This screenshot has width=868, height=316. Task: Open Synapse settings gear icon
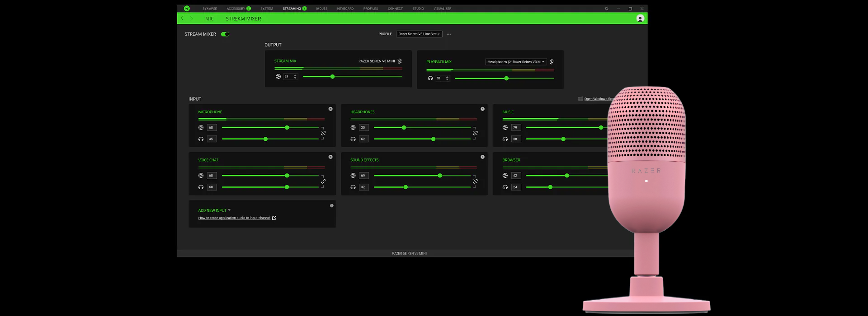pyautogui.click(x=607, y=9)
